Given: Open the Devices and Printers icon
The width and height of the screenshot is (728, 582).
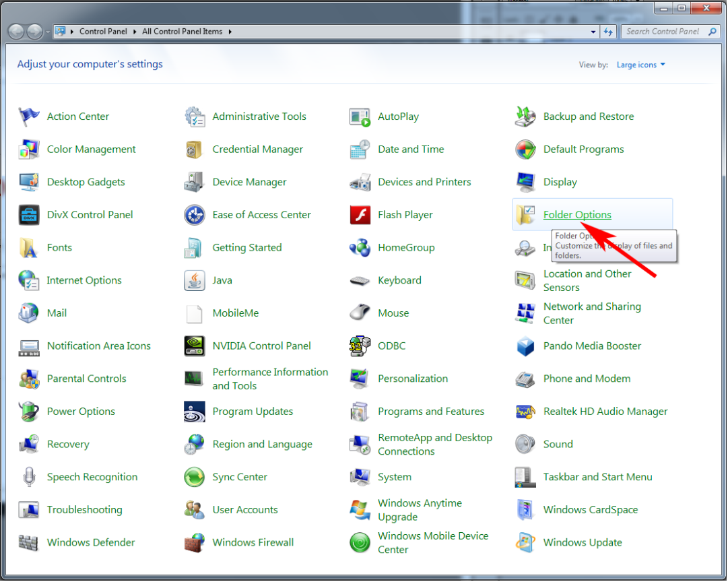Looking at the screenshot, I should click(x=360, y=182).
